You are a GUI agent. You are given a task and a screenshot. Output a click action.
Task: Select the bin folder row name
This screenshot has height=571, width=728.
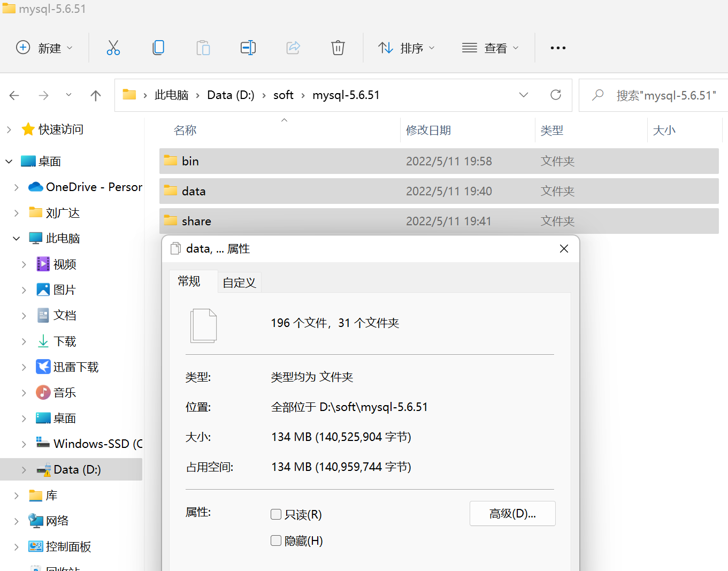click(x=190, y=161)
